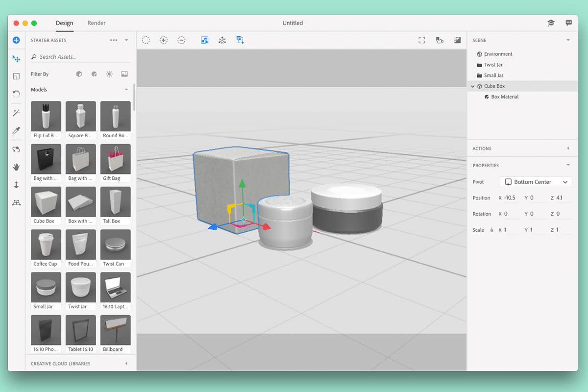This screenshot has height=392, width=588.
Task: Filter assets by lights sun icon
Action: pos(109,74)
